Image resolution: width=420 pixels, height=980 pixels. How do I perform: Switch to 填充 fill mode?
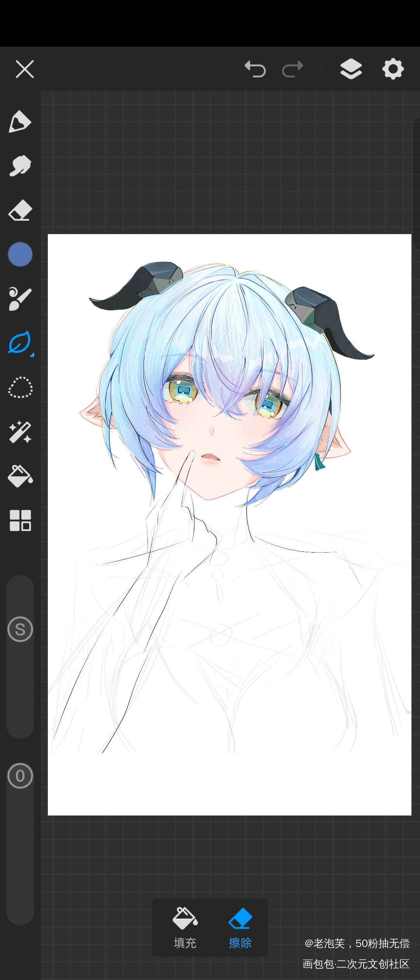tap(185, 927)
